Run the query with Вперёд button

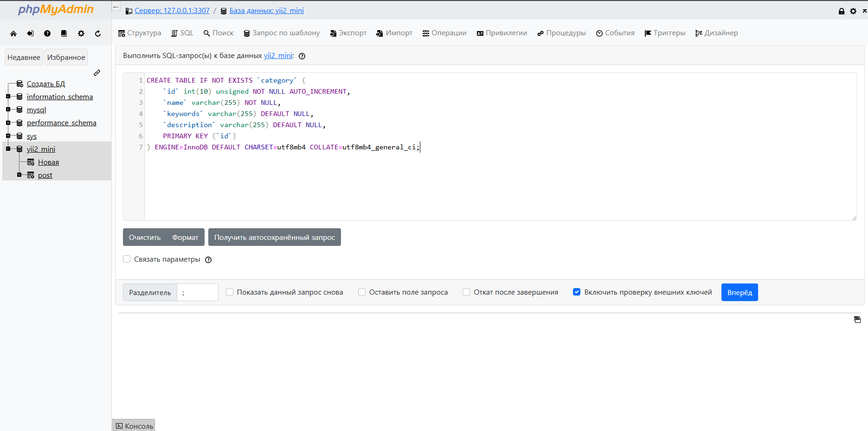tap(739, 292)
